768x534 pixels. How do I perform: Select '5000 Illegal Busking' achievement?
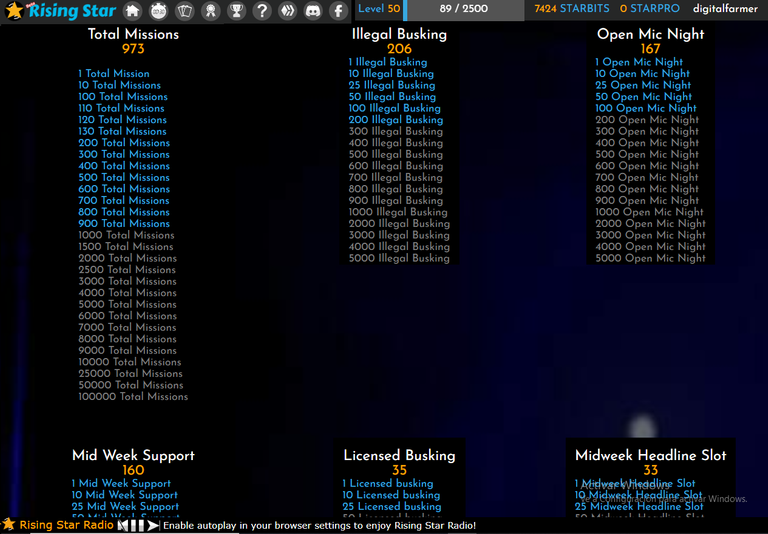click(x=399, y=258)
